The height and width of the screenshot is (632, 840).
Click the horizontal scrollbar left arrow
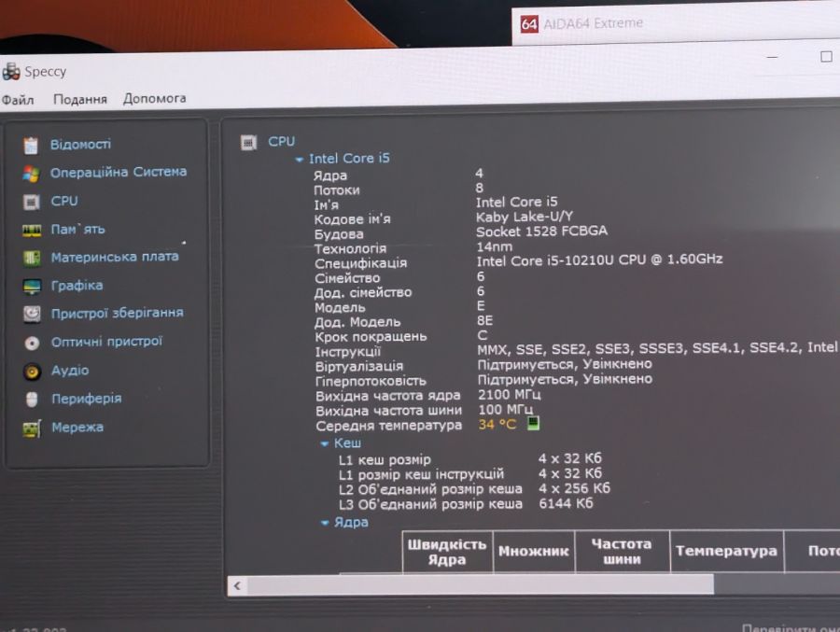[237, 586]
